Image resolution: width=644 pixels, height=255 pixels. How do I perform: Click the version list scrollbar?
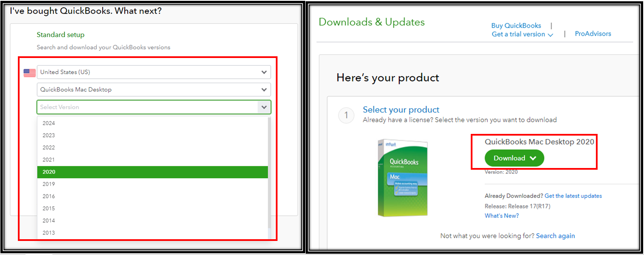[x=269, y=173]
